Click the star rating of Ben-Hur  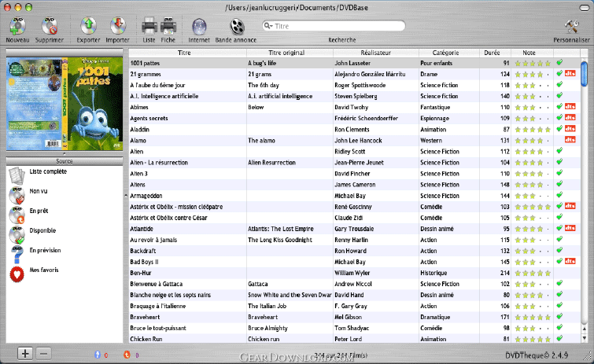533,273
